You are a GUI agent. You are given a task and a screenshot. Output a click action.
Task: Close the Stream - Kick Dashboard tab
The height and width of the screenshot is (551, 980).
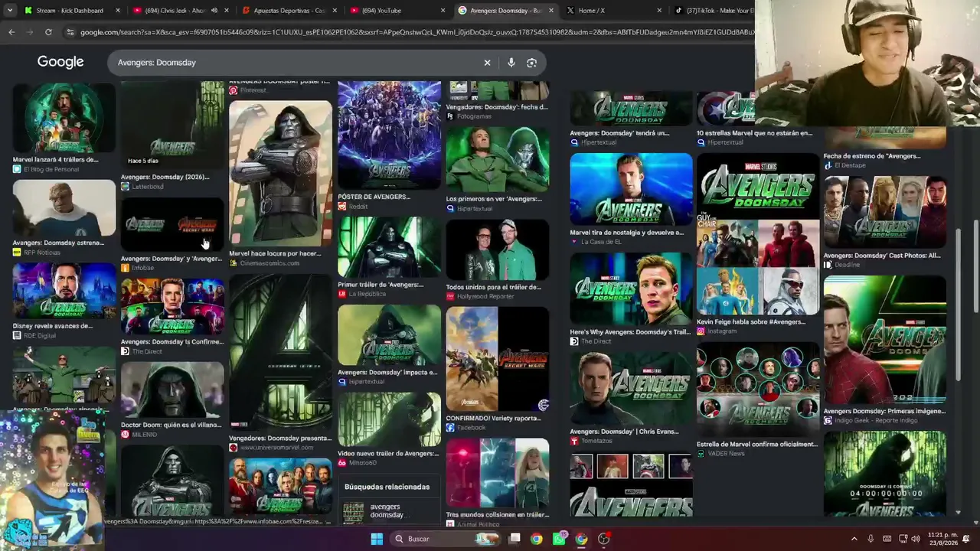118,11
